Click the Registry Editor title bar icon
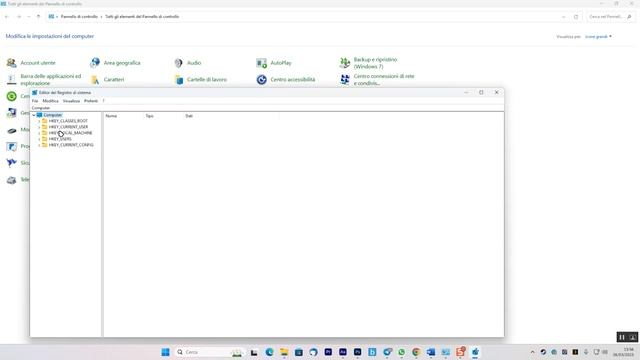640x360 pixels. 35,93
